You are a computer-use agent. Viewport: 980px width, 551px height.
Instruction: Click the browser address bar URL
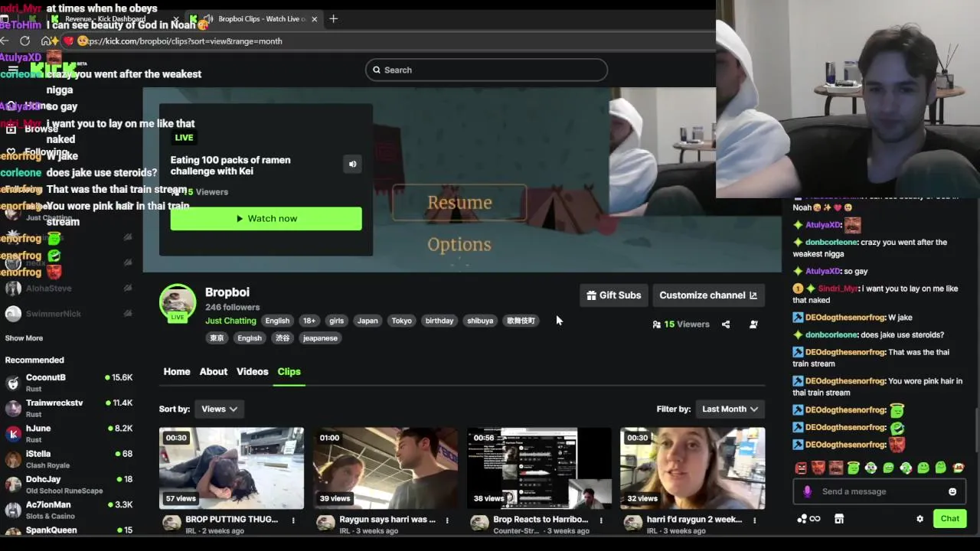(x=184, y=41)
